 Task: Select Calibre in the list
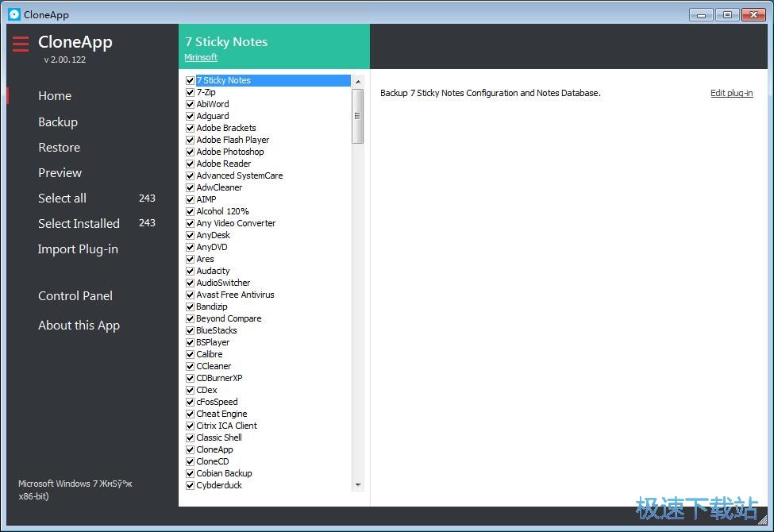point(210,354)
